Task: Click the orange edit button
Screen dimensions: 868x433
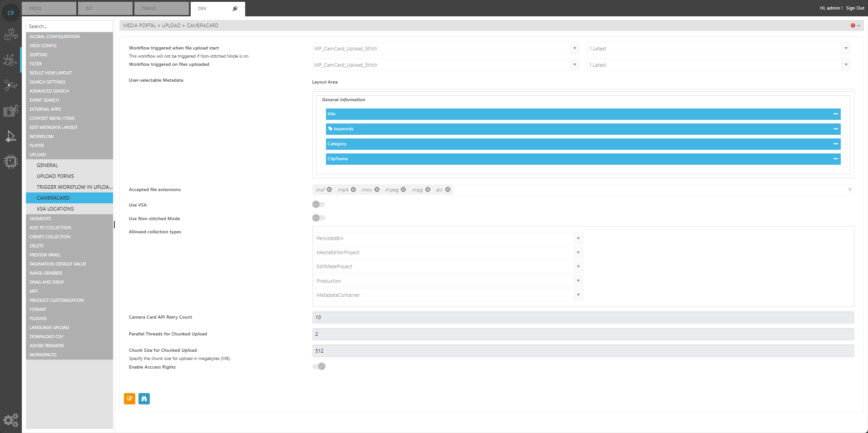Action: 129,399
